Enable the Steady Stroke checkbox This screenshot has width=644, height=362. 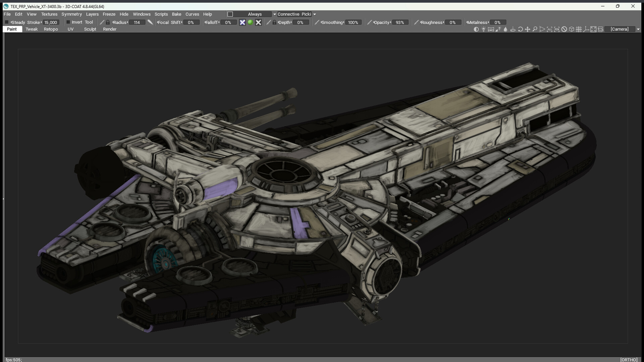point(7,22)
